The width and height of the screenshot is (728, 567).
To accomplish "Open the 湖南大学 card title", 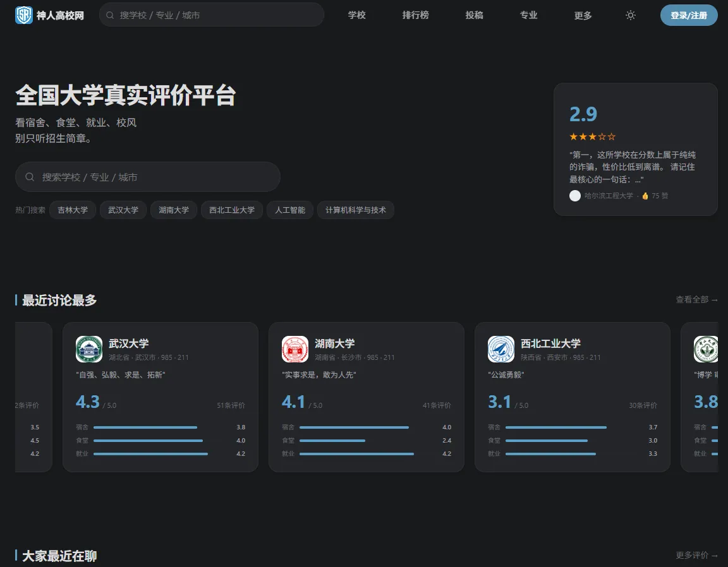I will (x=335, y=343).
